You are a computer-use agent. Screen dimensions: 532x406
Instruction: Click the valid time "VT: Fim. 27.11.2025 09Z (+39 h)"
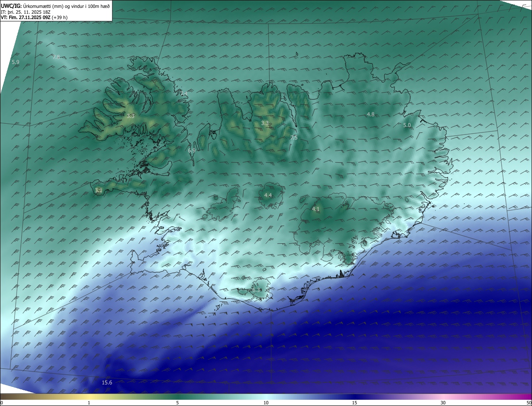(x=34, y=17)
